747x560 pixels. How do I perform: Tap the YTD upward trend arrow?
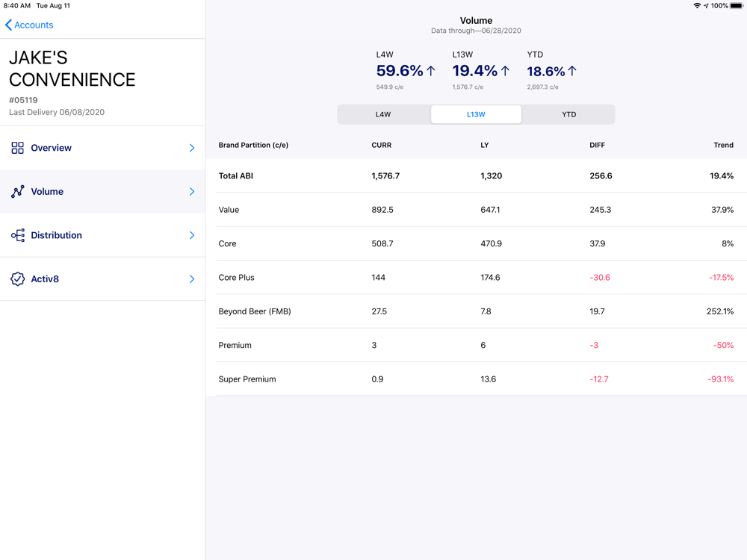(x=572, y=71)
